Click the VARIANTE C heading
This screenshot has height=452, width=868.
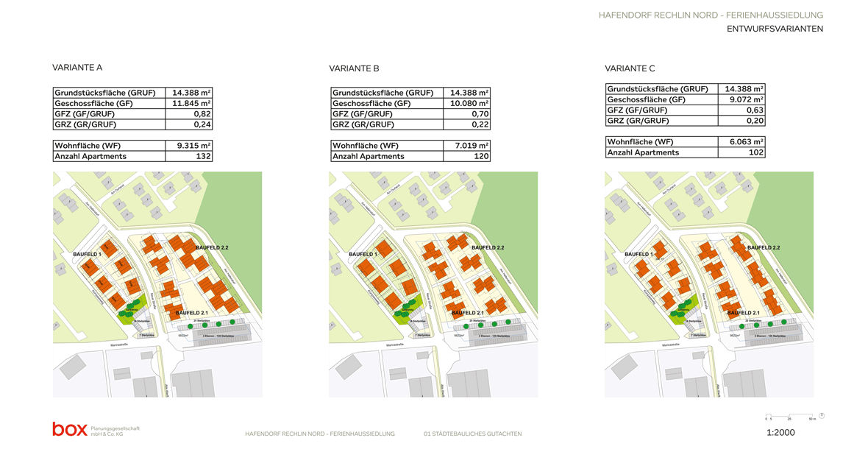pos(630,68)
